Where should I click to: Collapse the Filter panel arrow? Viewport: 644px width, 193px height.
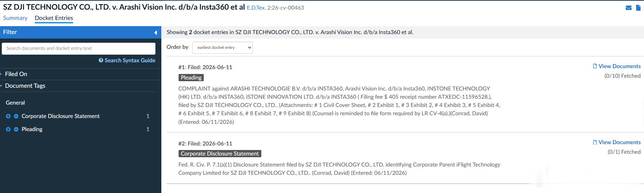[x=155, y=33]
